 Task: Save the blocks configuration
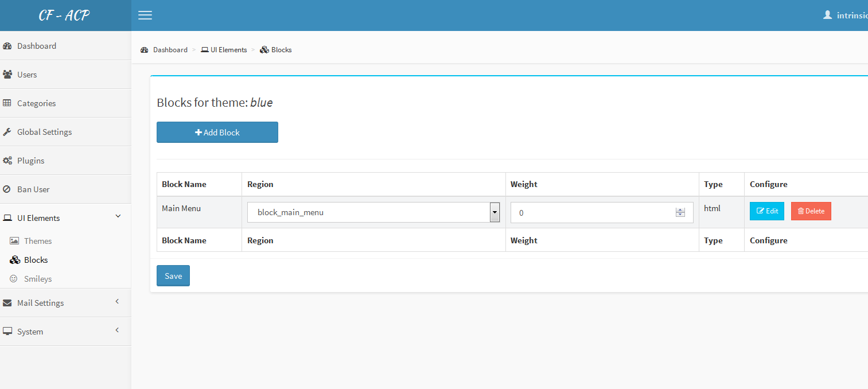click(173, 275)
